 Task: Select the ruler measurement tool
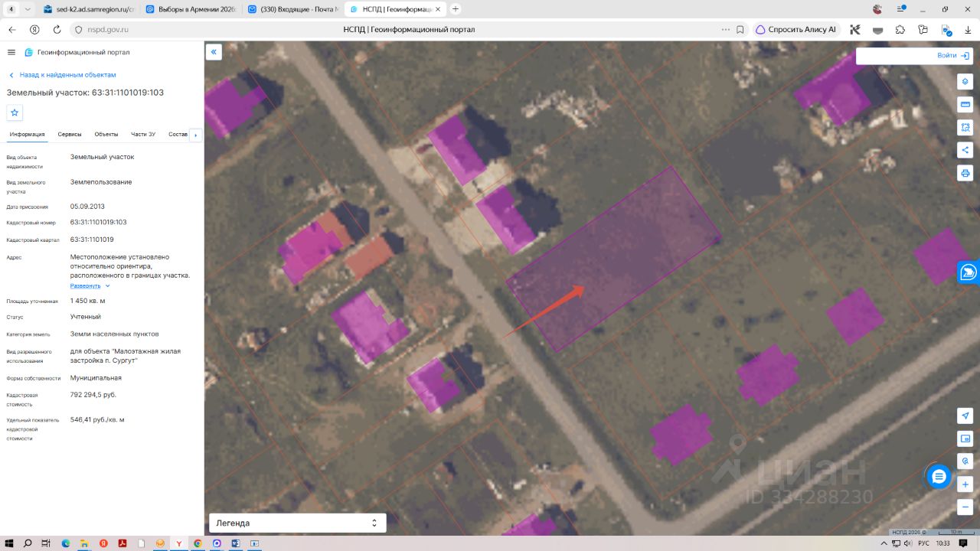(965, 104)
